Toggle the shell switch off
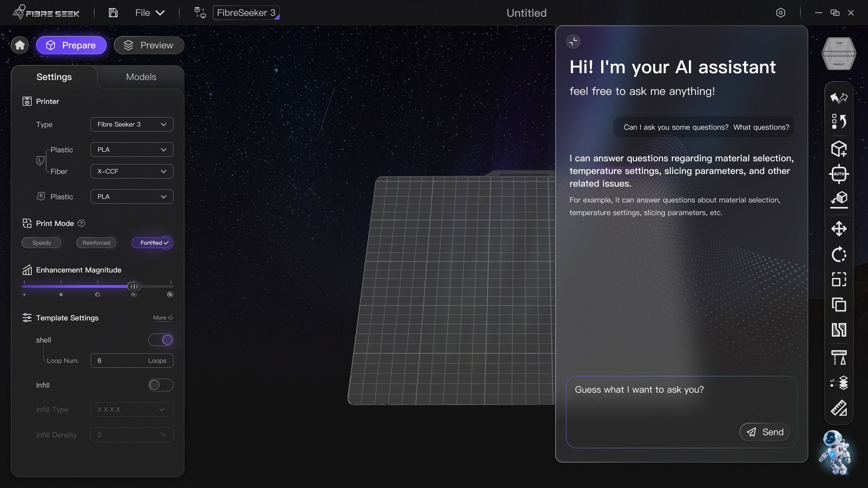Image resolution: width=868 pixels, height=488 pixels. click(161, 340)
